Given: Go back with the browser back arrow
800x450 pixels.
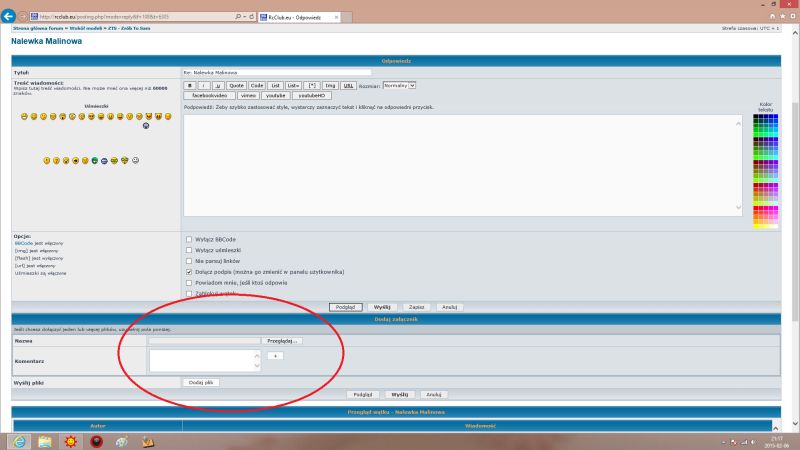Looking at the screenshot, I should point(8,16).
